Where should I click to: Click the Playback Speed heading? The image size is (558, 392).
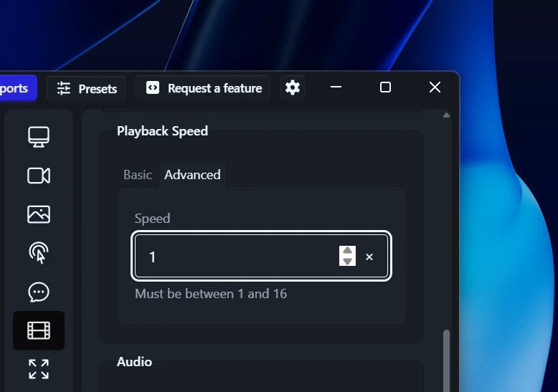[x=162, y=131]
